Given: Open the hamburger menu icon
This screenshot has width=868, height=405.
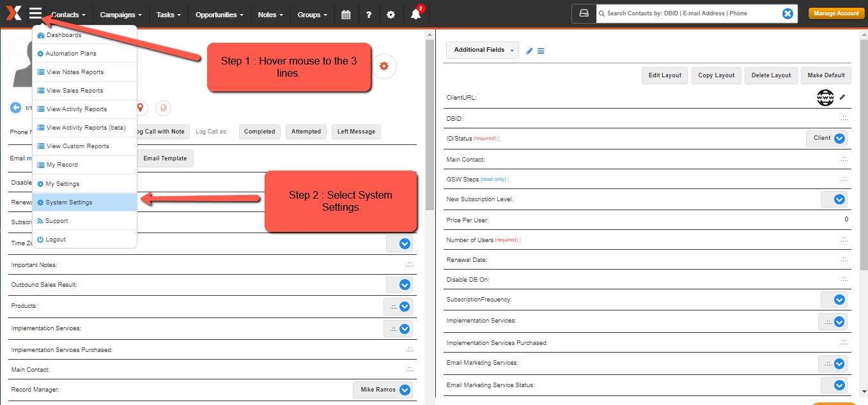Looking at the screenshot, I should pyautogui.click(x=35, y=13).
